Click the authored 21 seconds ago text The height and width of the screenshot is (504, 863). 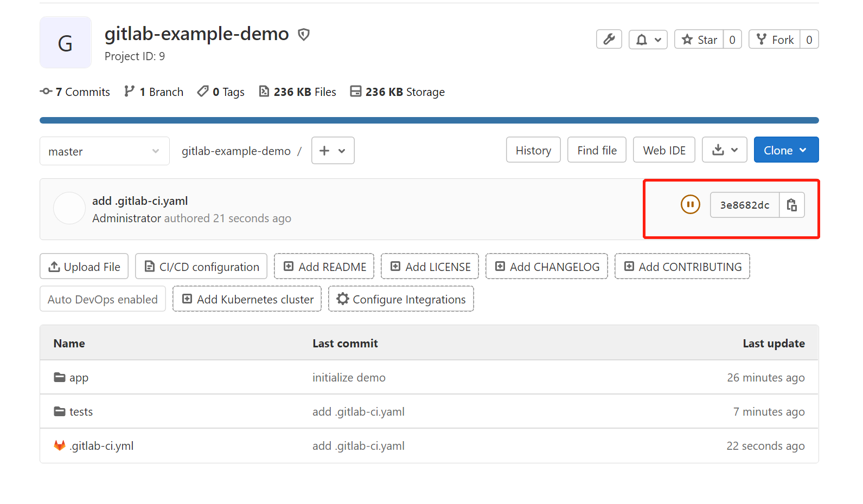tap(228, 218)
